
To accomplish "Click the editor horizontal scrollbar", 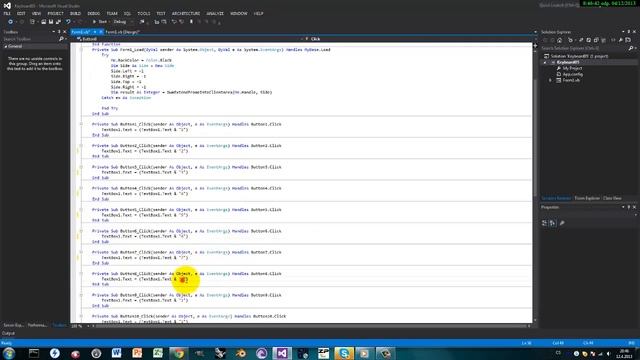I will coord(311,326).
